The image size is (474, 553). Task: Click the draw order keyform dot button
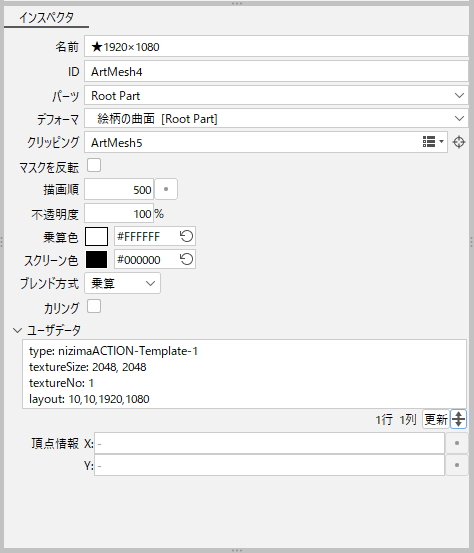click(166, 189)
